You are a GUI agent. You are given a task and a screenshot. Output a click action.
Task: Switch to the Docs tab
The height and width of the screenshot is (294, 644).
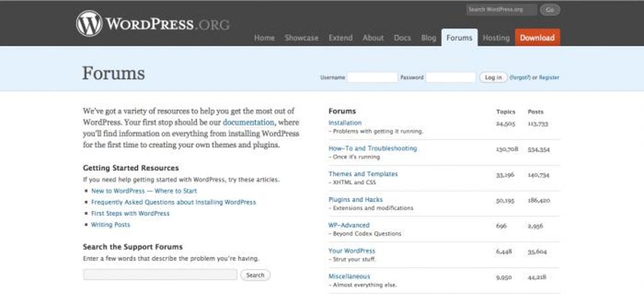(402, 38)
